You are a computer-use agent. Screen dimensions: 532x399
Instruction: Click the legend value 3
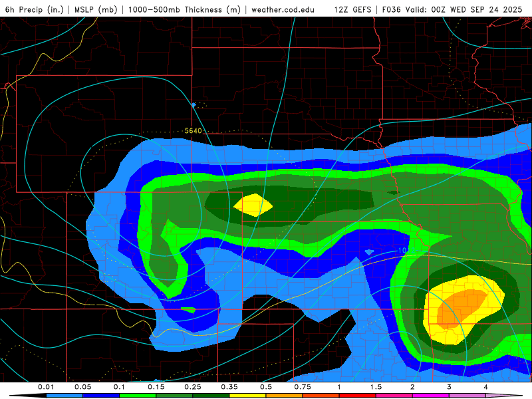click(450, 387)
